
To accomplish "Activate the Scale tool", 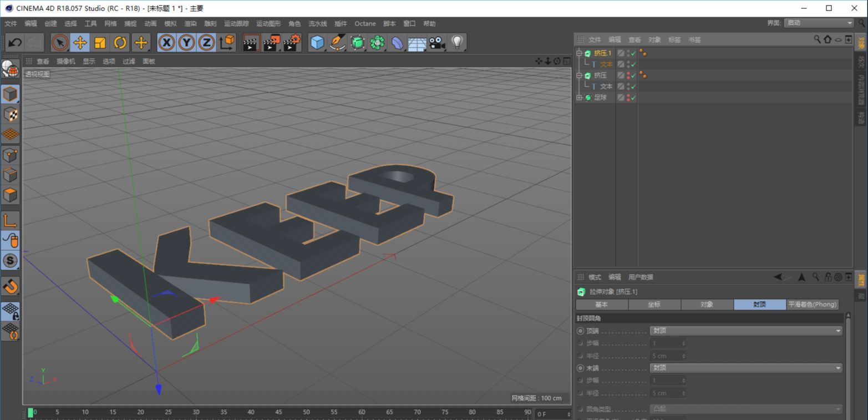I will (100, 43).
